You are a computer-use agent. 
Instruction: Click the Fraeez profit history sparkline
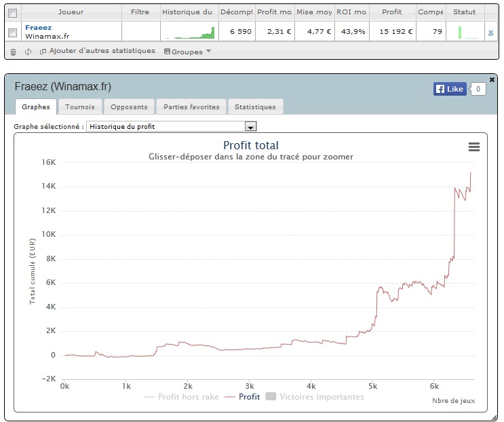point(189,33)
